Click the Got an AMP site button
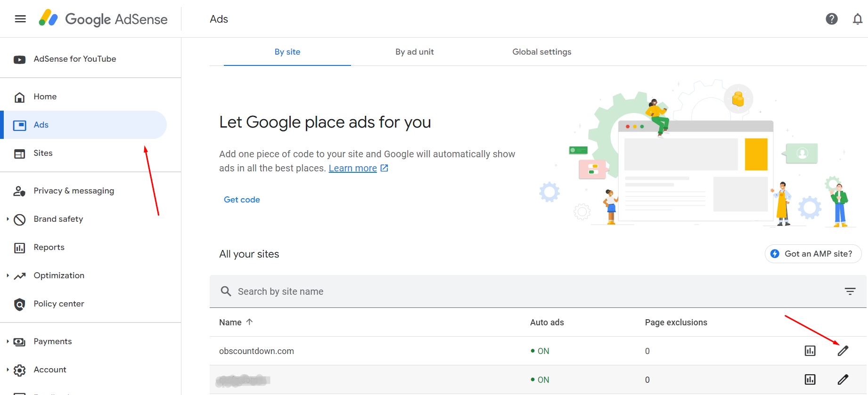The width and height of the screenshot is (868, 395). click(x=813, y=254)
